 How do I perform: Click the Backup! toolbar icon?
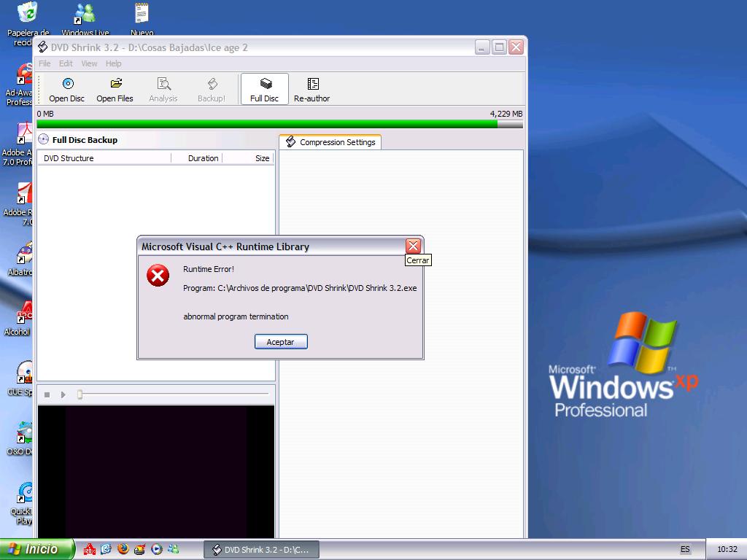(x=212, y=90)
